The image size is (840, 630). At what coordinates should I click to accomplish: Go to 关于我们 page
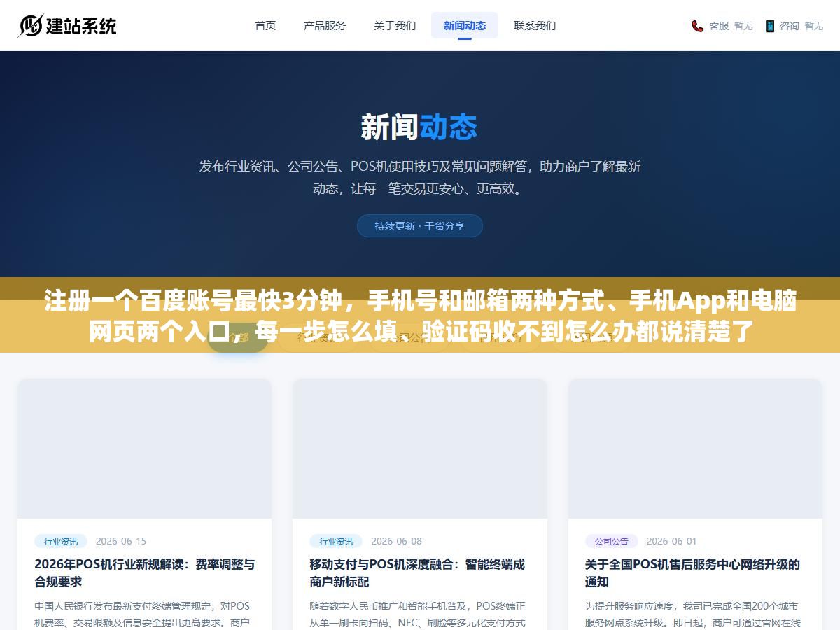395,25
